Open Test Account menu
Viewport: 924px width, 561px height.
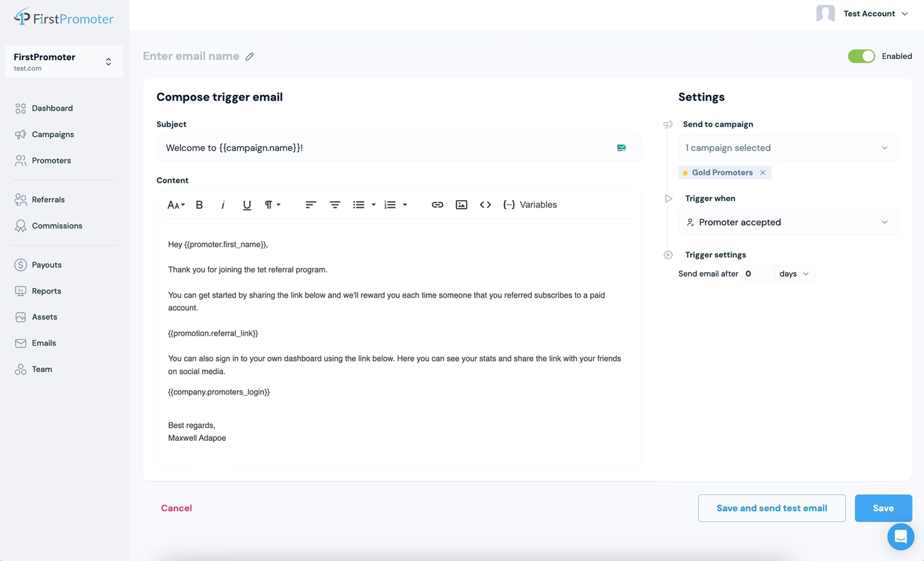(863, 13)
